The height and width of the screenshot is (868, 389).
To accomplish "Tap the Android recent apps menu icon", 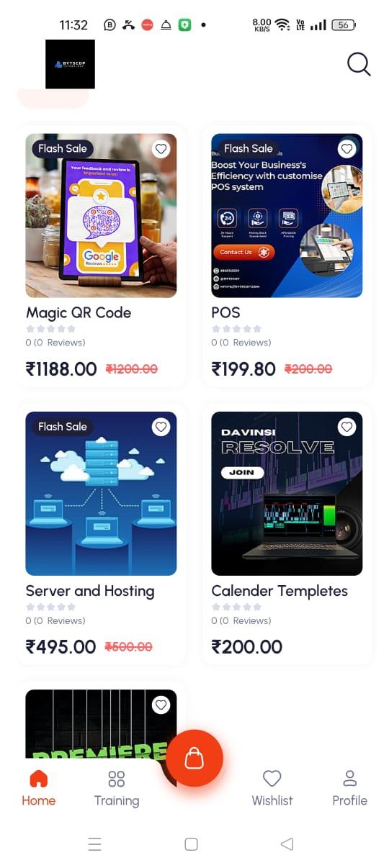I will point(94,844).
